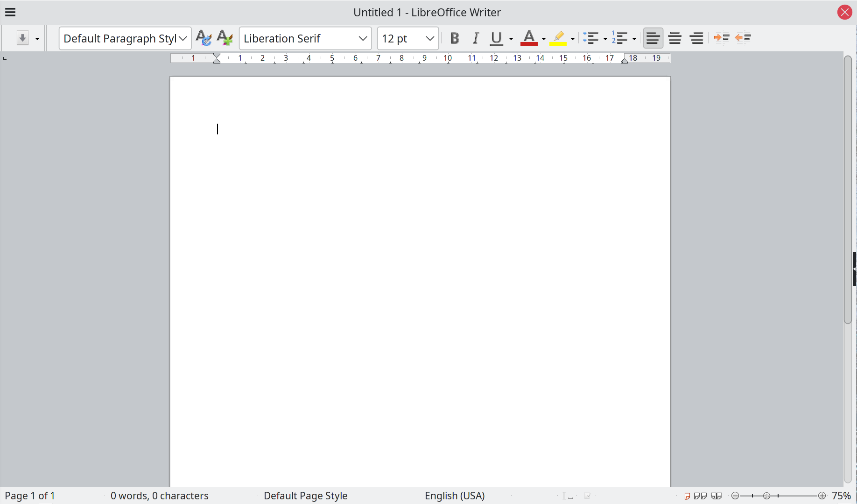Screen dimensions: 857x504
Task: Toggle bold formatting
Action: click(455, 38)
